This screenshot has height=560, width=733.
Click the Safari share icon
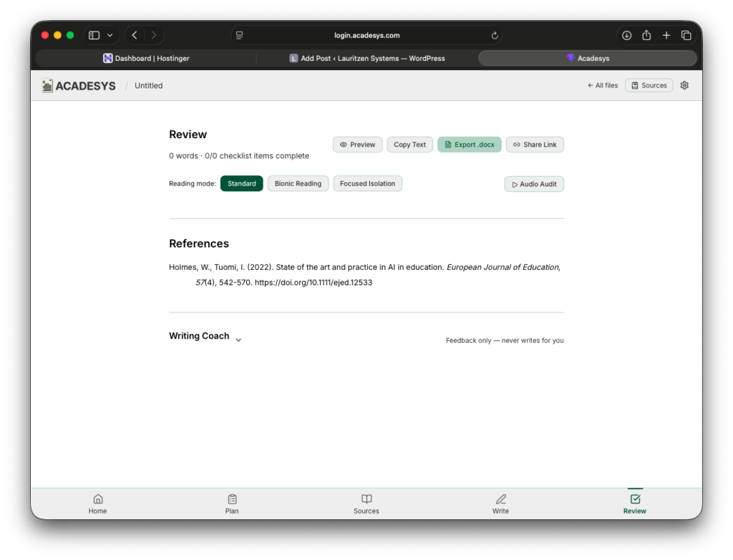pos(646,35)
